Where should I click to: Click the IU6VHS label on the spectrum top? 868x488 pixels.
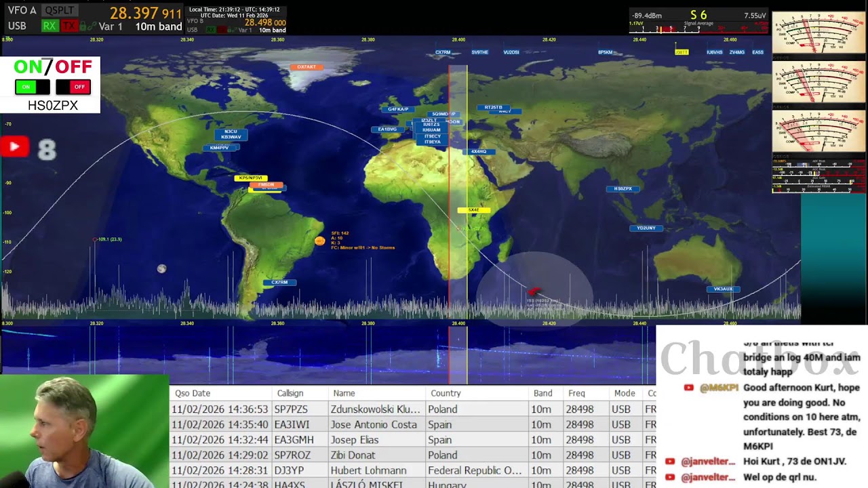[715, 52]
